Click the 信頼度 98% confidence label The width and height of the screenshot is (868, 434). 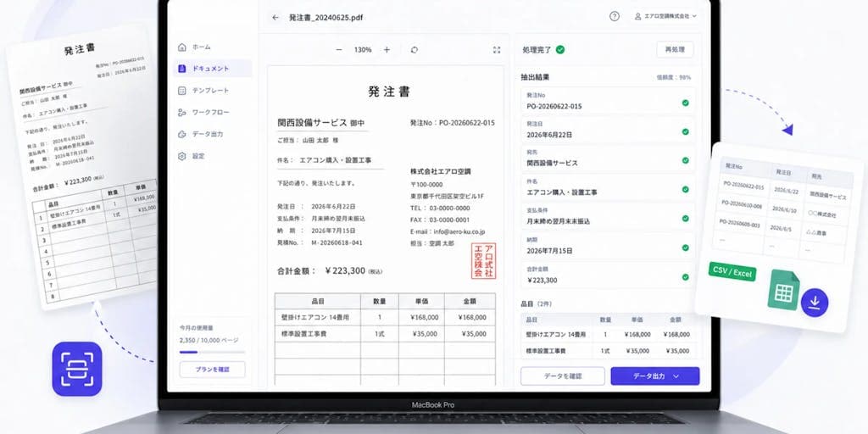coord(673,77)
